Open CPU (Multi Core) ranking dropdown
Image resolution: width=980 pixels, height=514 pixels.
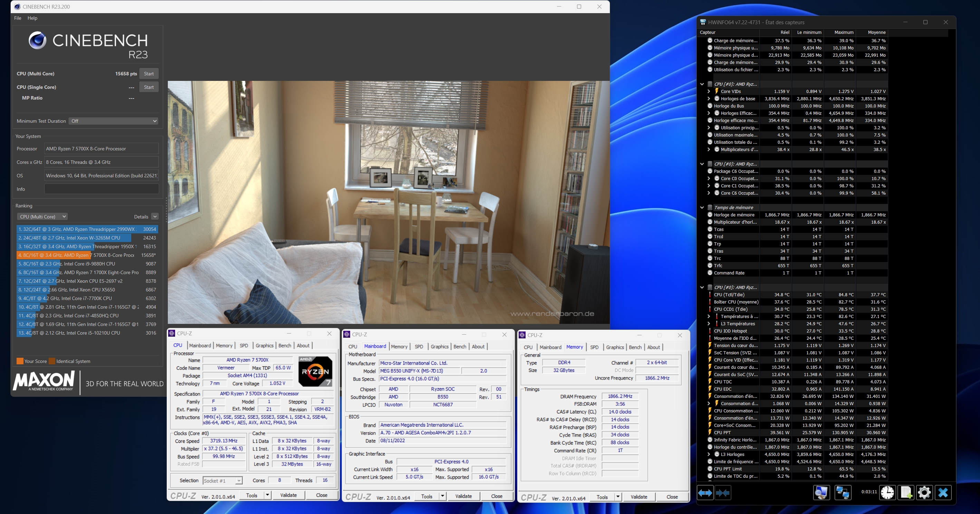[x=42, y=217]
